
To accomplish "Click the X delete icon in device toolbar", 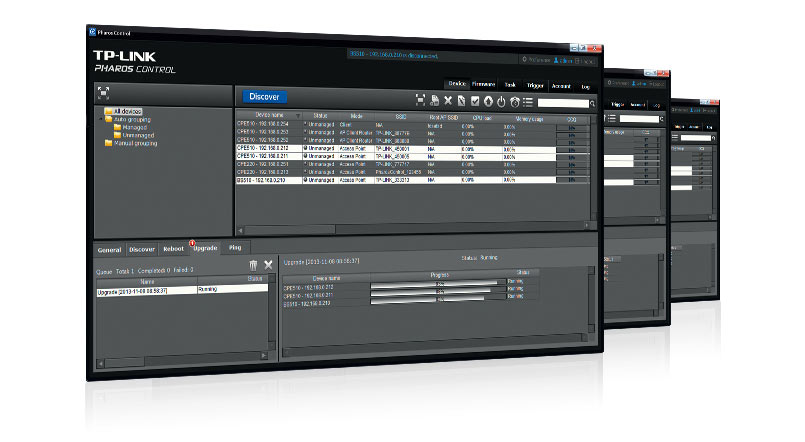I will [448, 101].
